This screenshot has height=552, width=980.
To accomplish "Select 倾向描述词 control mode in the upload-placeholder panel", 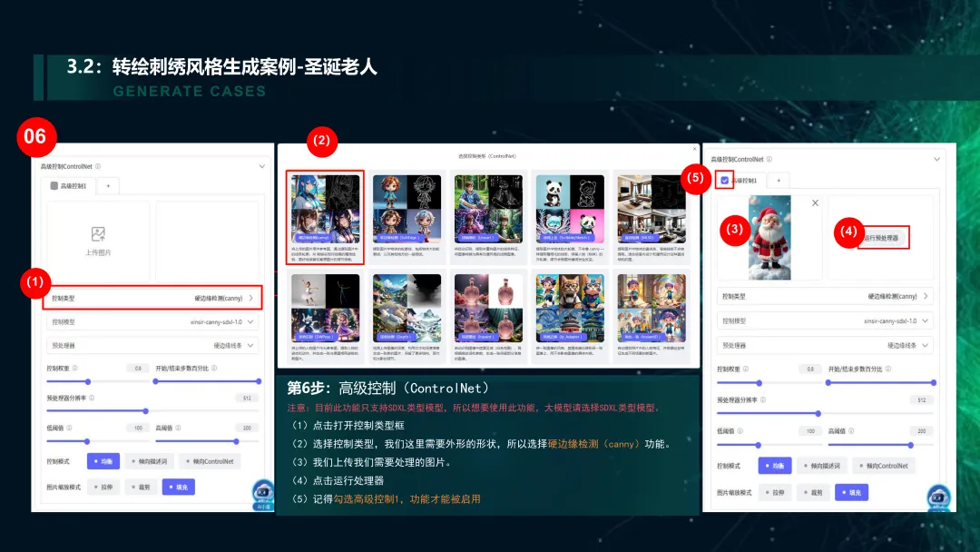I will 150,461.
